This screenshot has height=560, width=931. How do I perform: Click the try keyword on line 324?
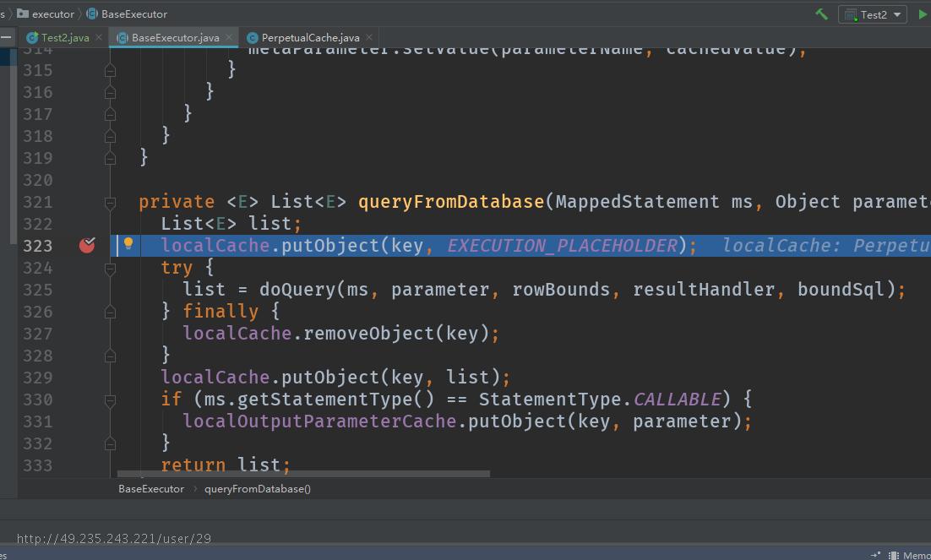[177, 267]
